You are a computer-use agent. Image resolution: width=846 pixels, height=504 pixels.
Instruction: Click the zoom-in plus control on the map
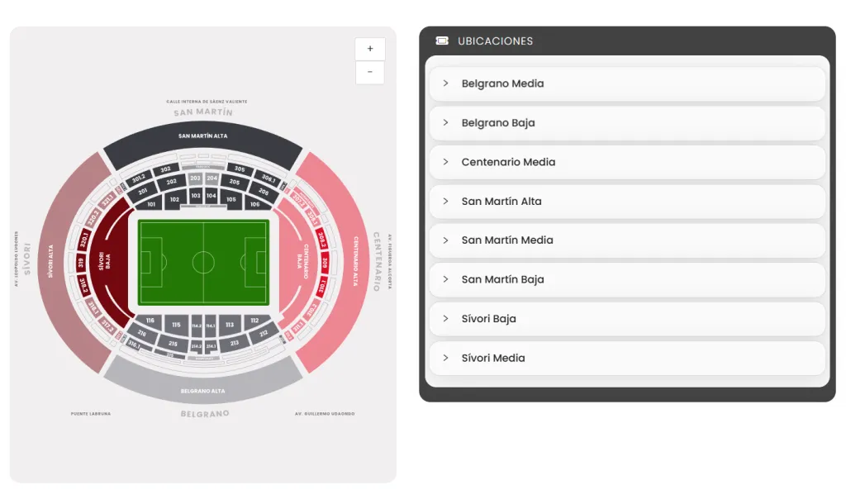(369, 48)
